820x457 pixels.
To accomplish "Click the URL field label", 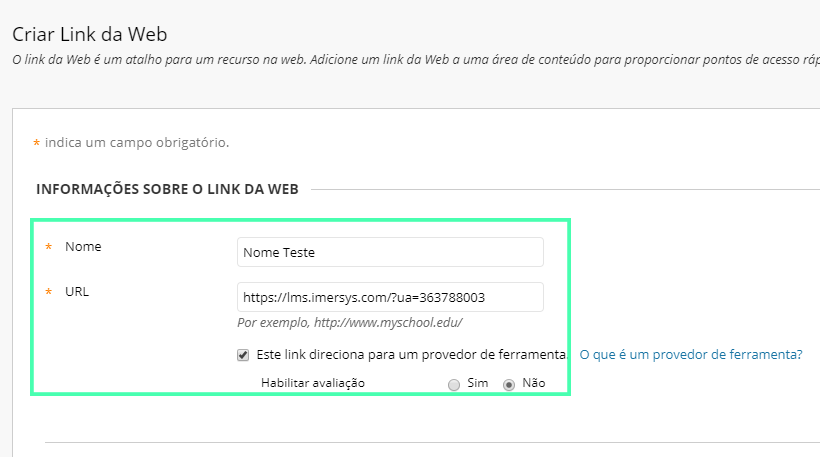I will 77,291.
